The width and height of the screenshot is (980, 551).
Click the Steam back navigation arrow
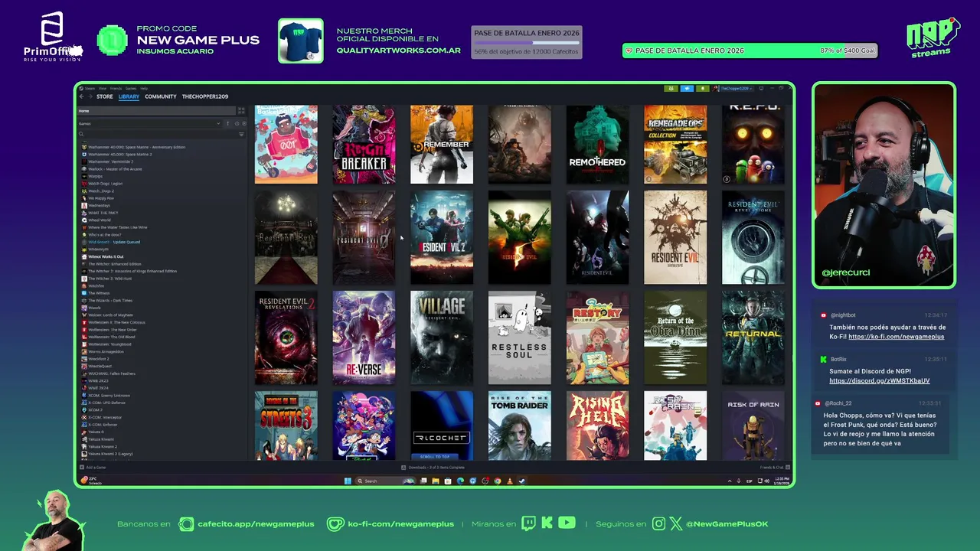(81, 96)
